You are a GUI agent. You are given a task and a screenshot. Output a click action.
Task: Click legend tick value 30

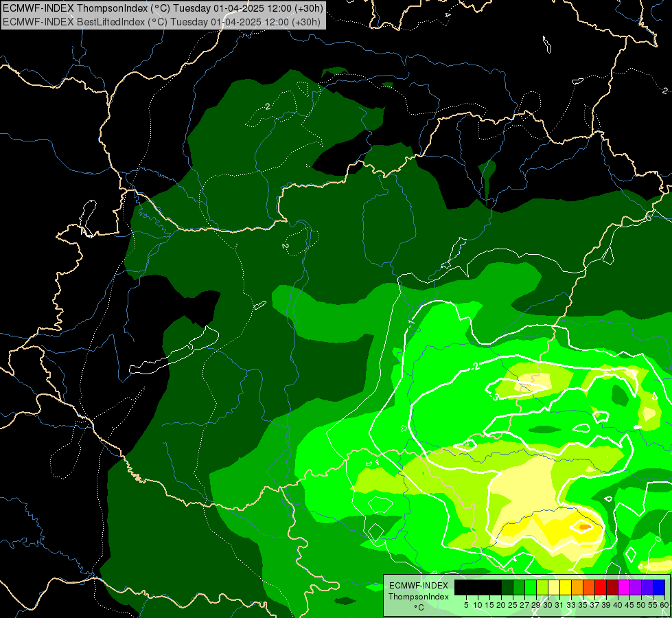tap(548, 605)
